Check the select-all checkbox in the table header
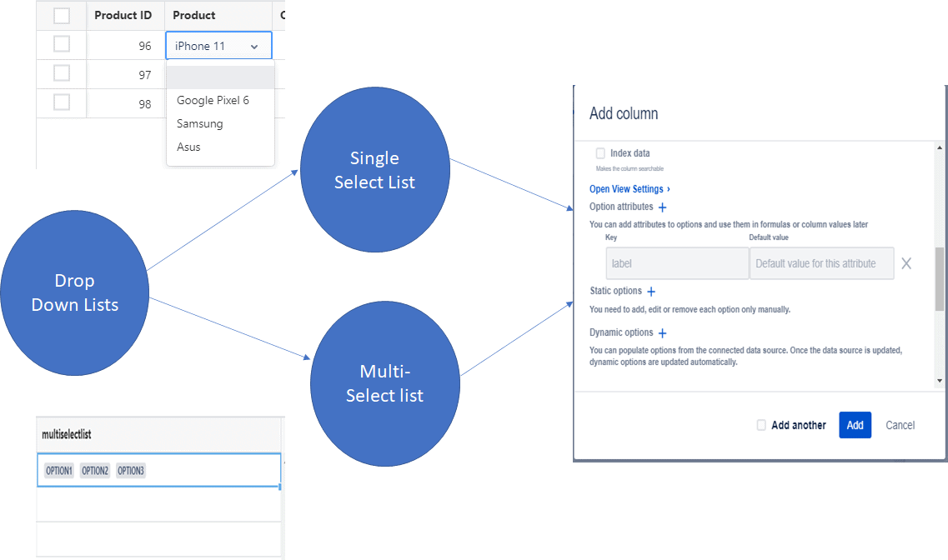Image resolution: width=948 pixels, height=560 pixels. coord(61,15)
